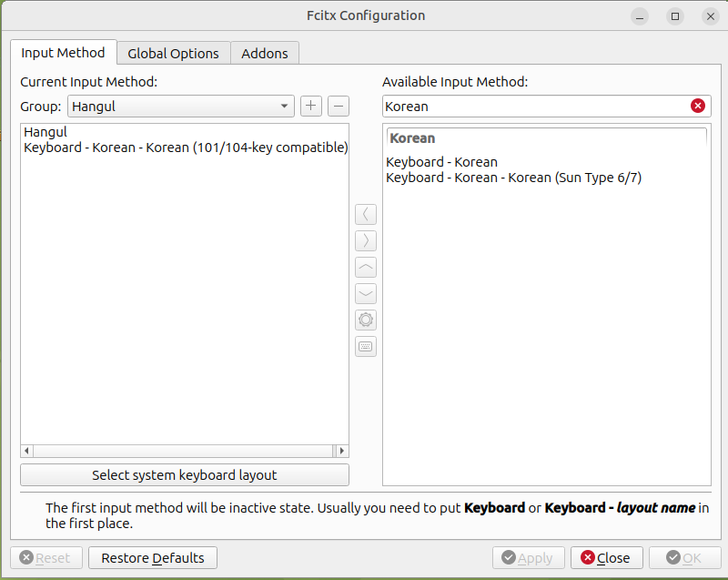This screenshot has width=728, height=580.
Task: Click the left arrow to add input method
Action: [x=366, y=214]
